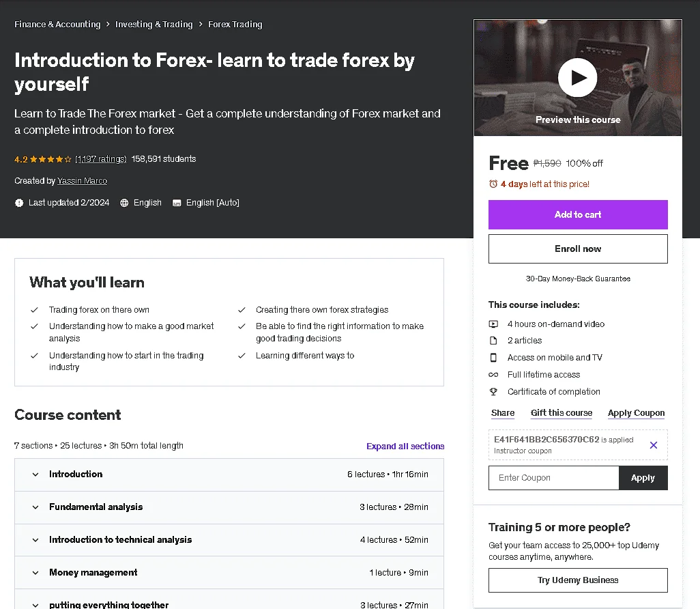Image resolution: width=700 pixels, height=609 pixels.
Task: Click the closed captions icon
Action: (177, 203)
